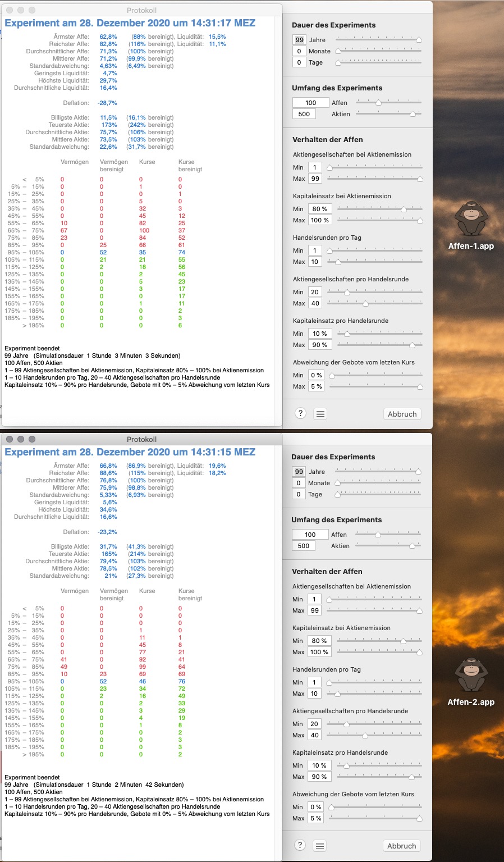This screenshot has height=862, width=504.
Task: Click upper panel's Aktiengesellschaften pro Handelsrunde Min field
Action: coord(315,292)
